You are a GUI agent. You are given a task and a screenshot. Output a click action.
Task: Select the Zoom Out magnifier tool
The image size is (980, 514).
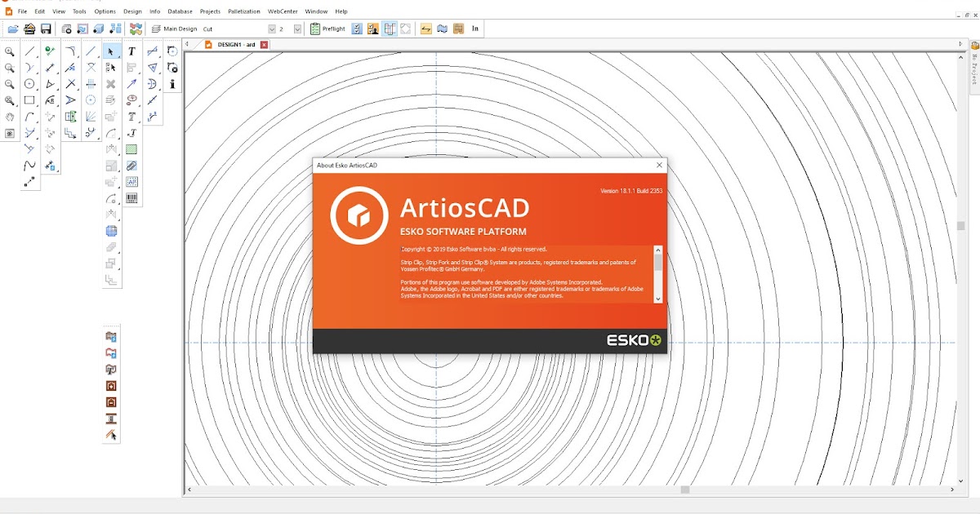[10, 84]
